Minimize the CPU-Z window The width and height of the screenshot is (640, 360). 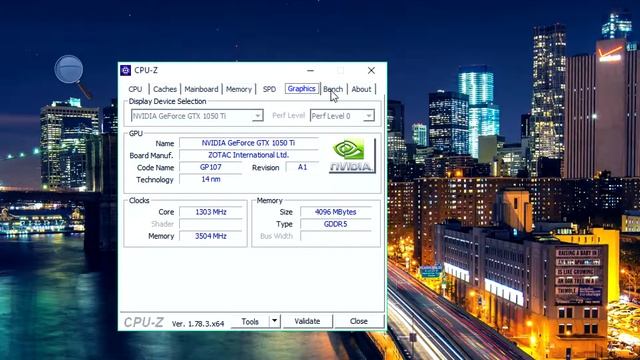[x=311, y=70]
